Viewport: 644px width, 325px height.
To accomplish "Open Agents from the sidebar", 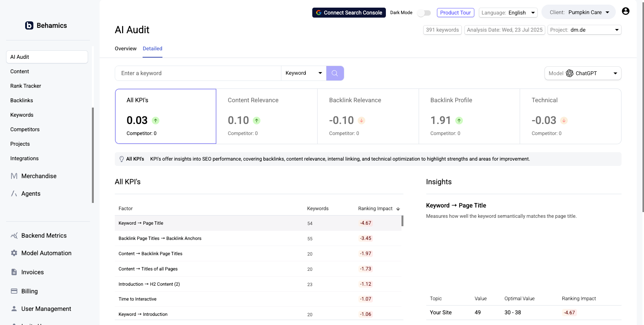I will tap(31, 193).
